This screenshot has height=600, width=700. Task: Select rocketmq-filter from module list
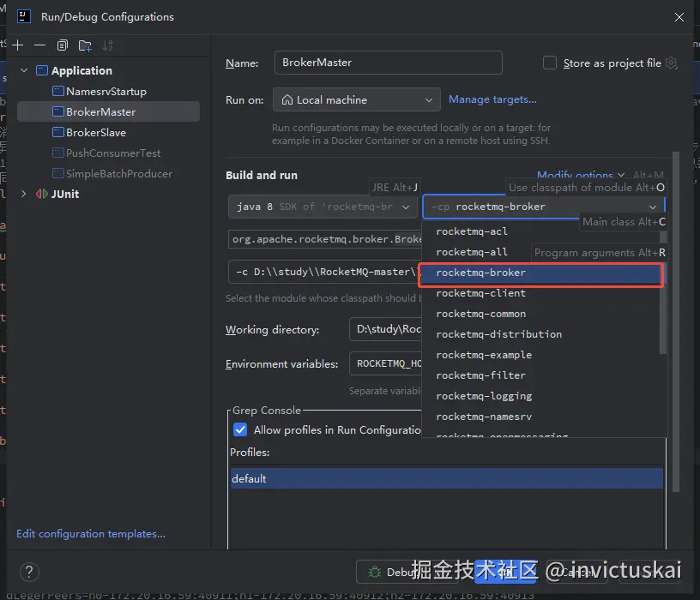point(540,375)
